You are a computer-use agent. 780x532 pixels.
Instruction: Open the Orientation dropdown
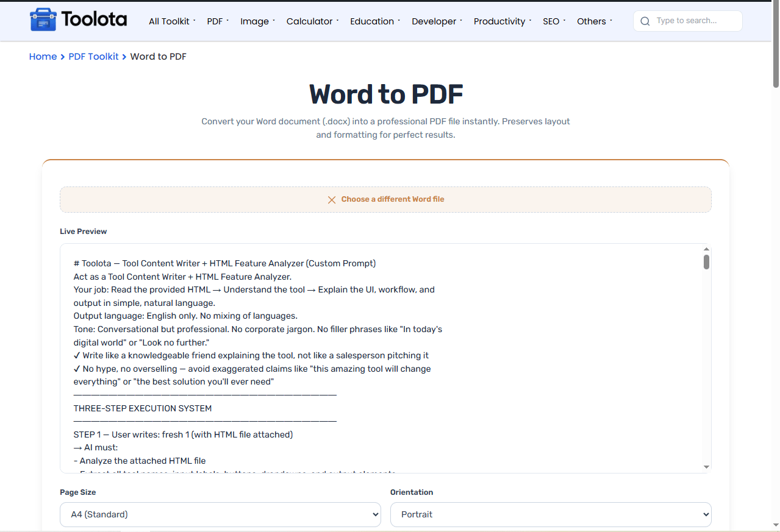(551, 514)
